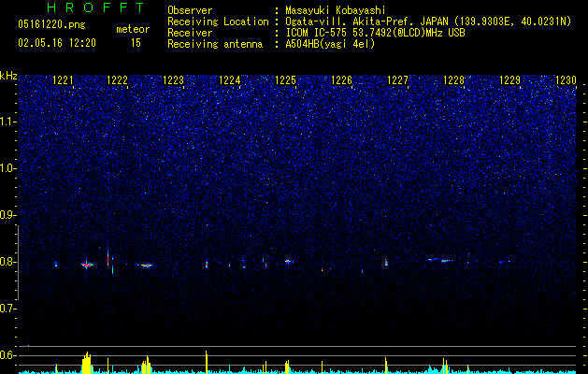The image size is (588, 374).
Task: Click the Ogata-vill. Akita-Pref. JAPAN location text
Action: click(428, 22)
